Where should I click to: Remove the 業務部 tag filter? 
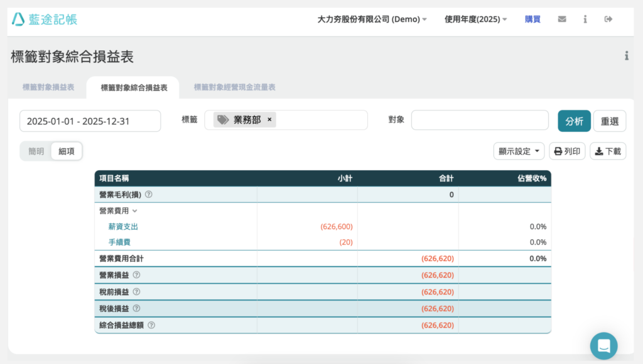pyautogui.click(x=269, y=120)
